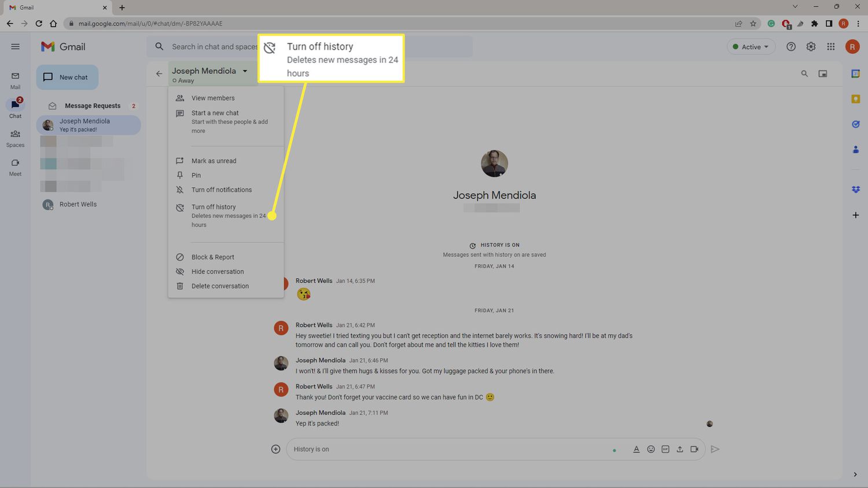Open the Robert Wells chat in list
This screenshot has width=868, height=488.
click(x=89, y=205)
